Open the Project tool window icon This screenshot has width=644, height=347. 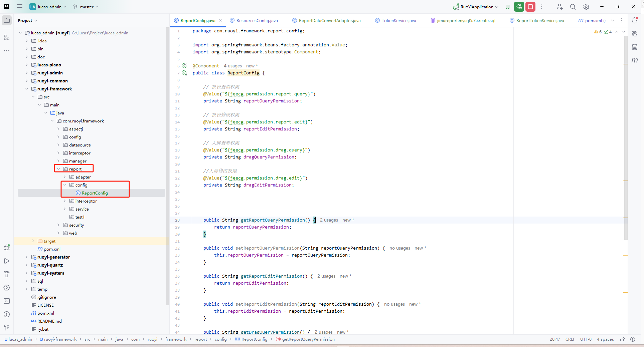coord(7,20)
